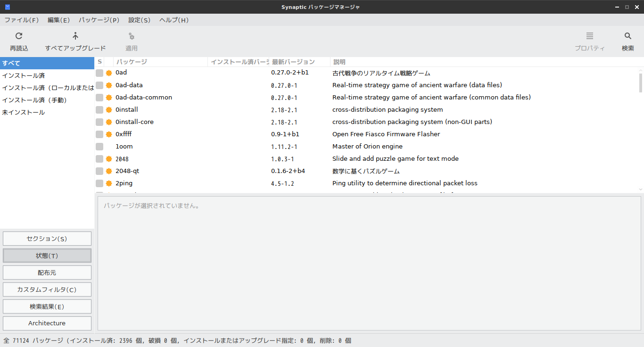This screenshot has width=644, height=347.
Task: Click the カスタムフィルタ(C) button
Action: (x=47, y=289)
